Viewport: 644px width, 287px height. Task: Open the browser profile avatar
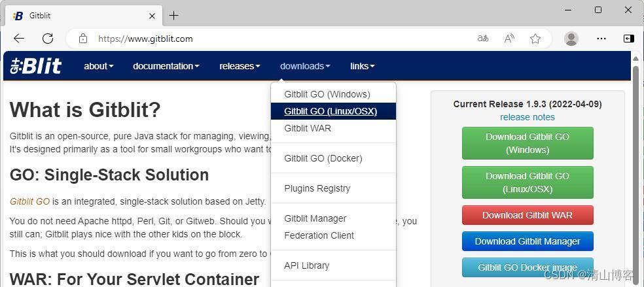[x=571, y=39]
